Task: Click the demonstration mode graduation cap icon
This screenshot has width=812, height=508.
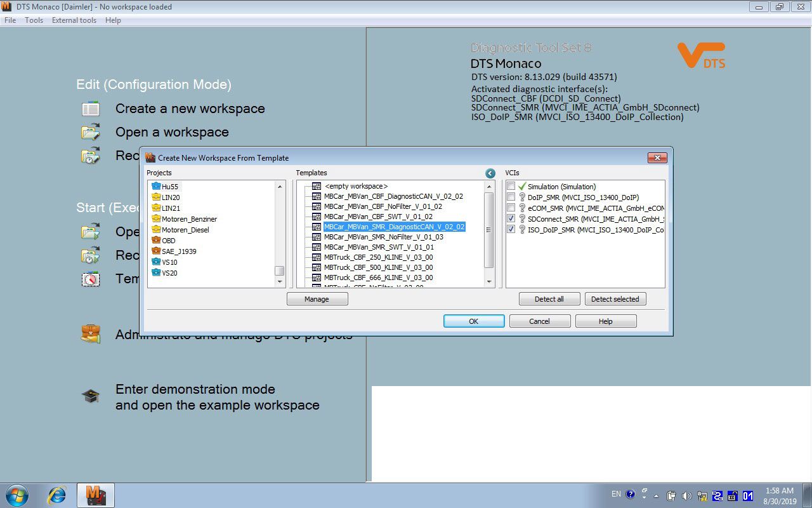Action: (91, 396)
